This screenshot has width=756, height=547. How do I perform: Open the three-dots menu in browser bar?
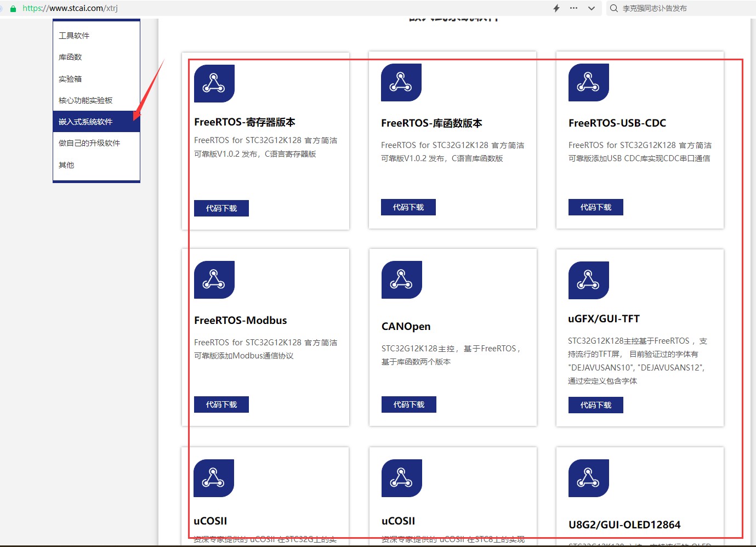573,8
